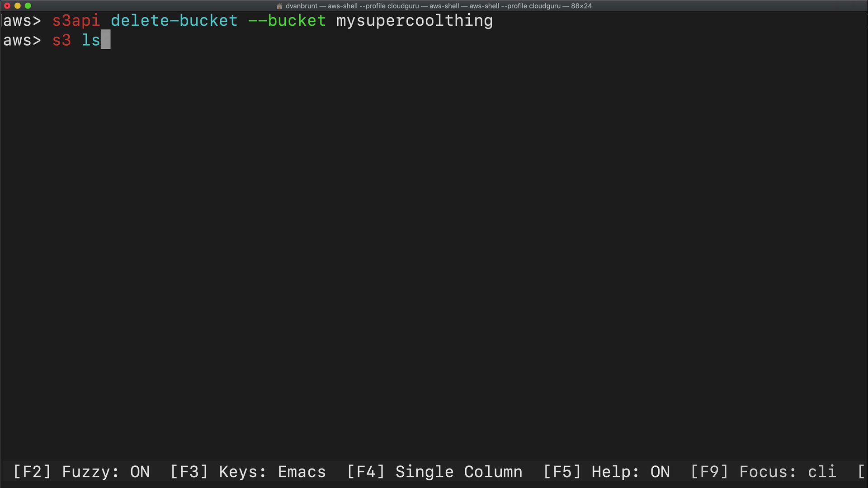This screenshot has width=868, height=488.
Task: Click the home folder icon in title bar
Action: pos(279,6)
